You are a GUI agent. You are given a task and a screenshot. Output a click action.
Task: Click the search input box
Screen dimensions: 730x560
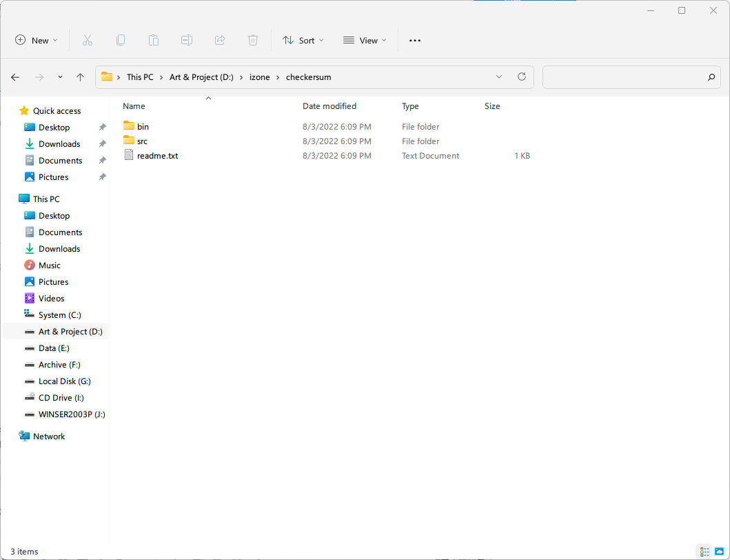pos(624,77)
